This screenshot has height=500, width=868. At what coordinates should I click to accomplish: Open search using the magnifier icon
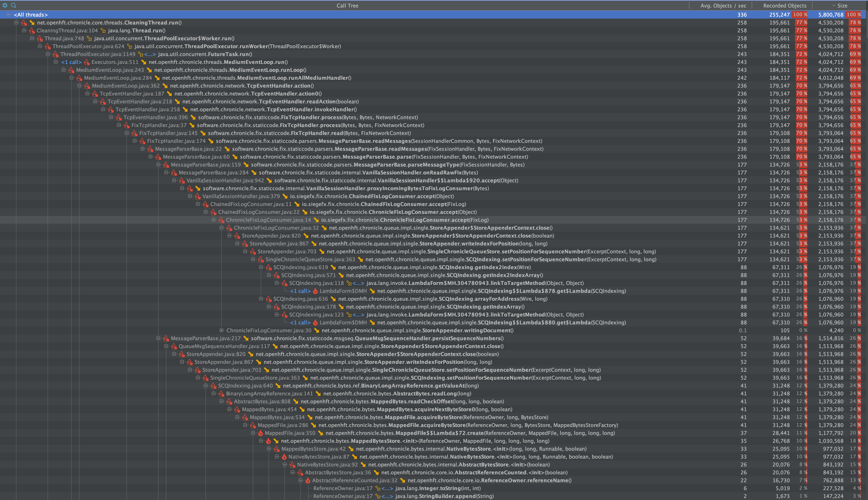click(x=13, y=5)
